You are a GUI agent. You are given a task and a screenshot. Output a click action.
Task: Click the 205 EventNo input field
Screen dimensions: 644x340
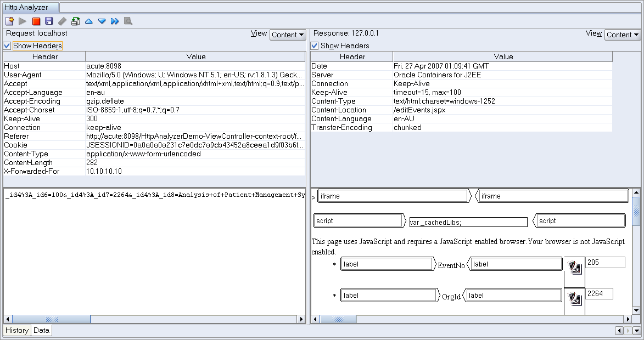tap(605, 263)
